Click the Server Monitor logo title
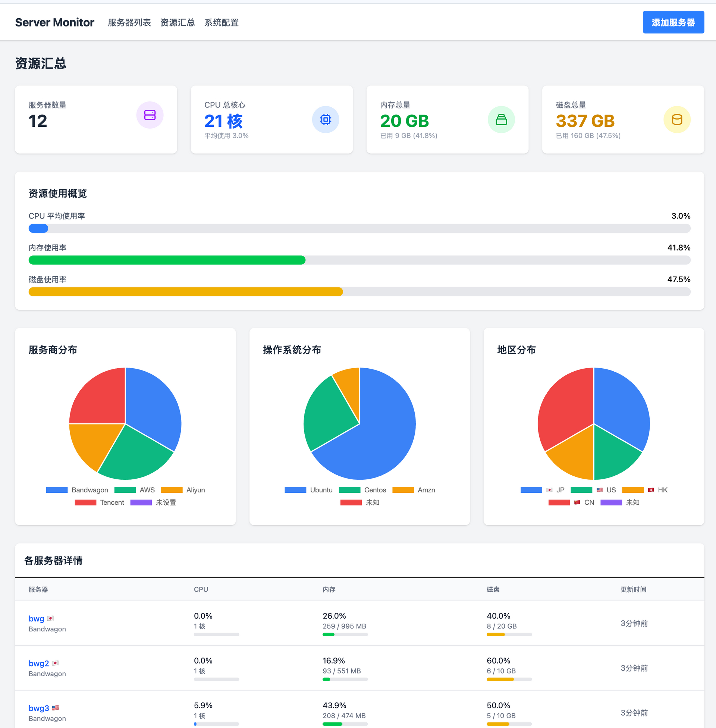 pos(54,22)
